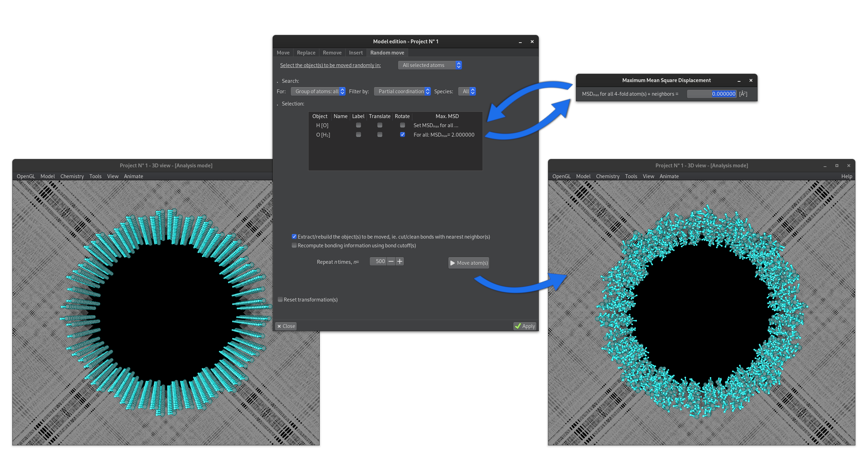Click the minus stepper for repeat count
868x451 pixels.
[x=391, y=261]
